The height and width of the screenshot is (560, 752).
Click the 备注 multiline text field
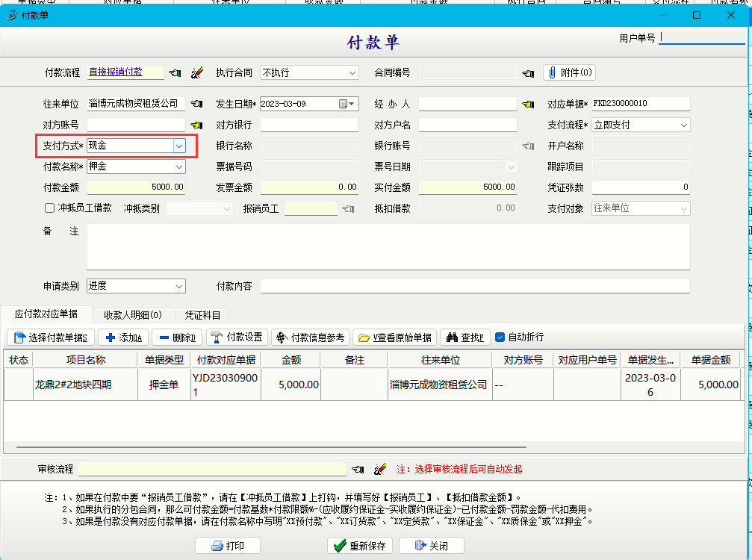tap(388, 246)
